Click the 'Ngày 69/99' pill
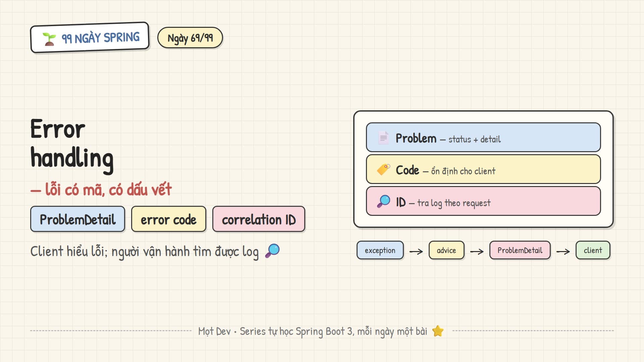Image resolution: width=644 pixels, height=362 pixels. (190, 38)
